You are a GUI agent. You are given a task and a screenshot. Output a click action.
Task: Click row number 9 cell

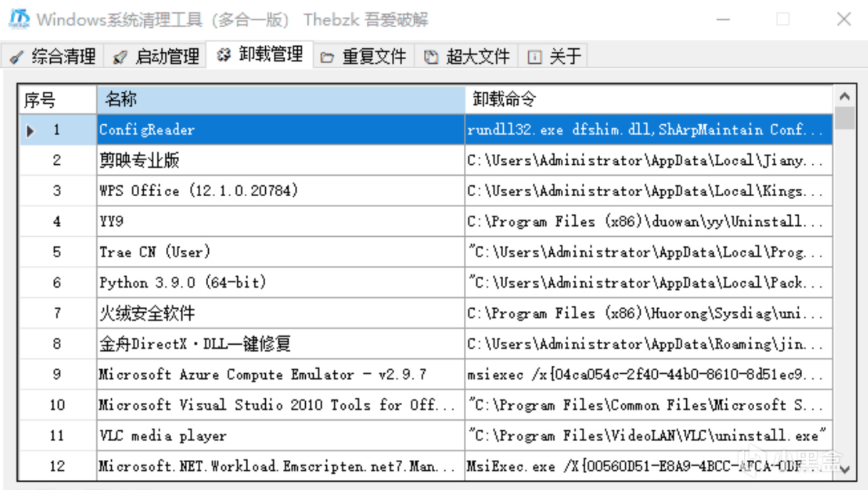click(58, 374)
